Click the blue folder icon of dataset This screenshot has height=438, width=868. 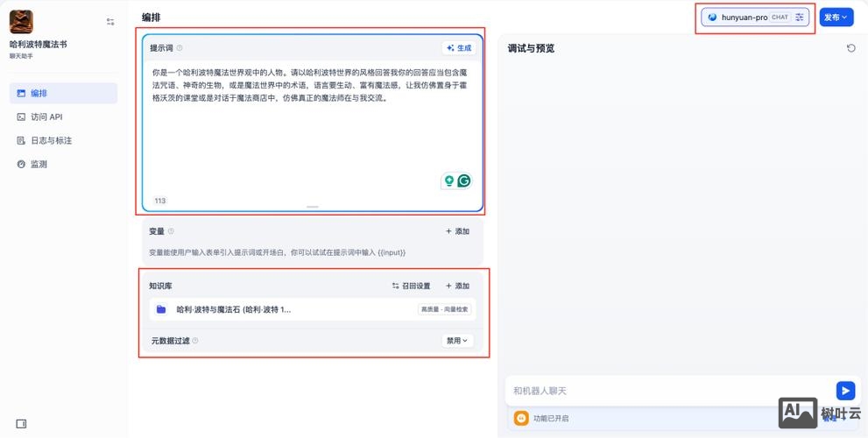(x=161, y=309)
